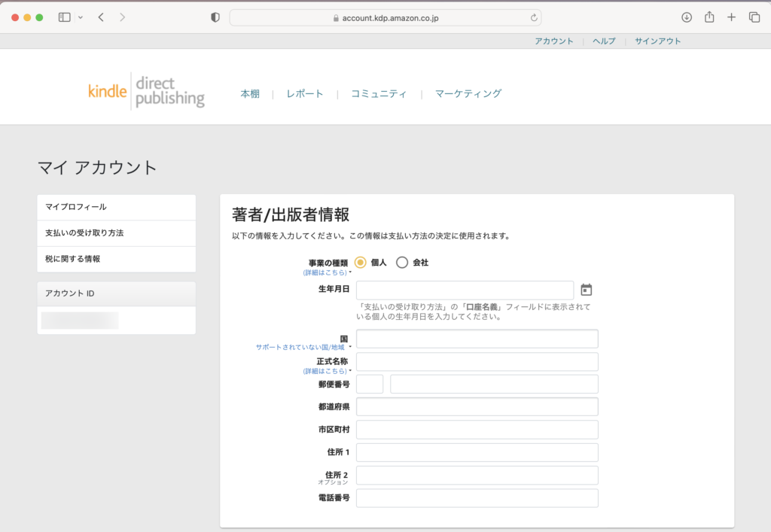Viewport: 771px width, 532px height.
Task: Select the 会社 radio button
Action: (x=402, y=263)
